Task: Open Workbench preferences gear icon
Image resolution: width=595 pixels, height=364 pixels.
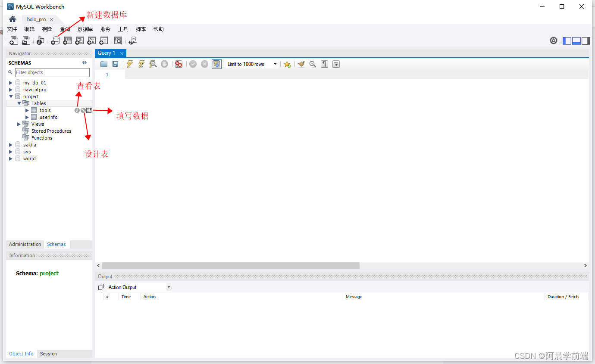Action: pyautogui.click(x=554, y=40)
